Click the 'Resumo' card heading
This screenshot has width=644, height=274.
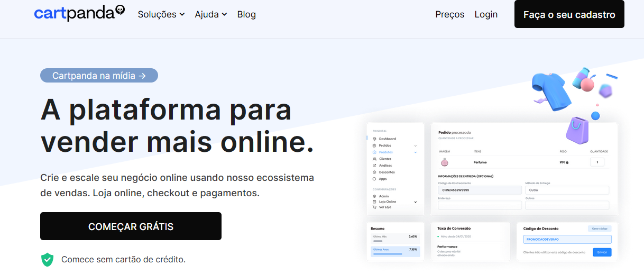pos(378,229)
